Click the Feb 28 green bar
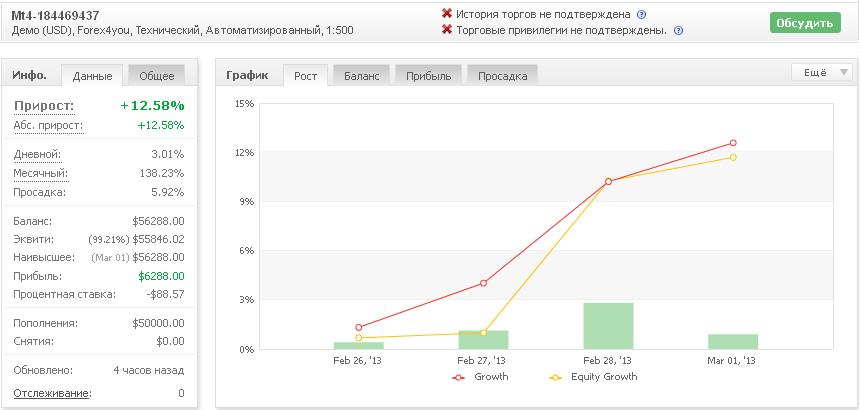The height and width of the screenshot is (410, 860). click(608, 326)
